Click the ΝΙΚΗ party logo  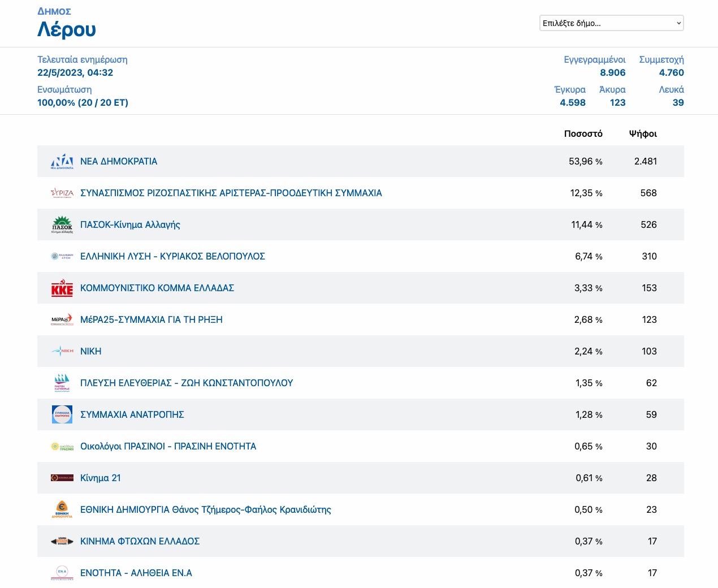(x=62, y=351)
